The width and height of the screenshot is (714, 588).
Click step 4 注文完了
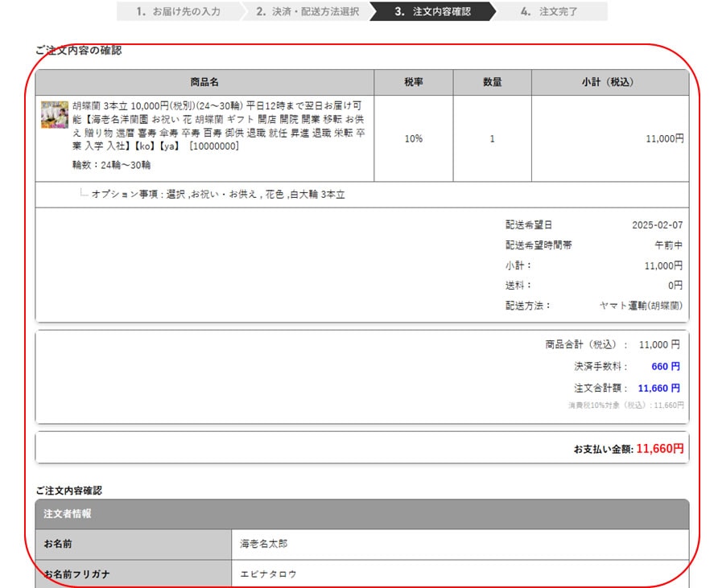pos(550,12)
